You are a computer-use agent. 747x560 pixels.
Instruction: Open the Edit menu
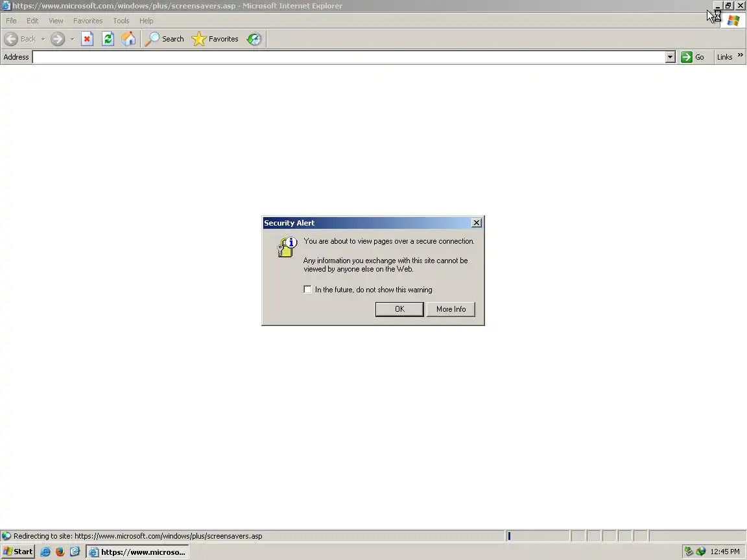(32, 21)
